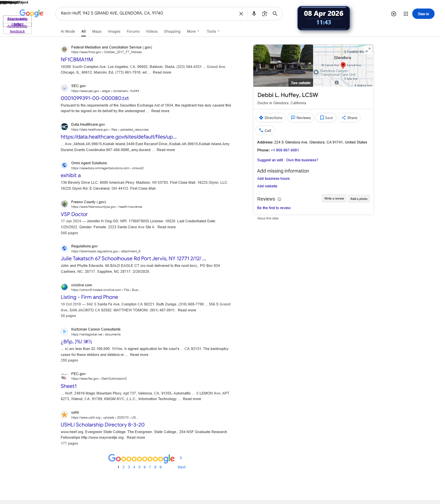The image size is (445, 504).
Task: Click the FEC.gov result favicon
Action: tap(64, 376)
